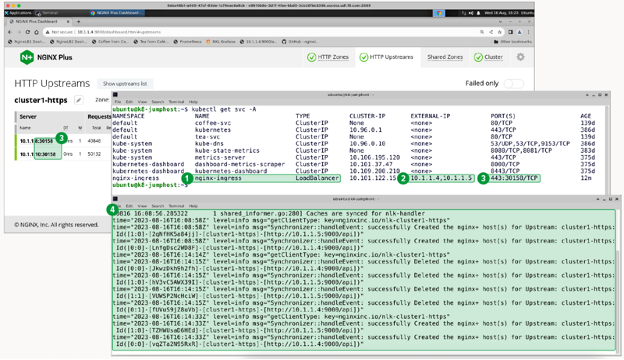Switch to the Shared Zones tab

445,57
